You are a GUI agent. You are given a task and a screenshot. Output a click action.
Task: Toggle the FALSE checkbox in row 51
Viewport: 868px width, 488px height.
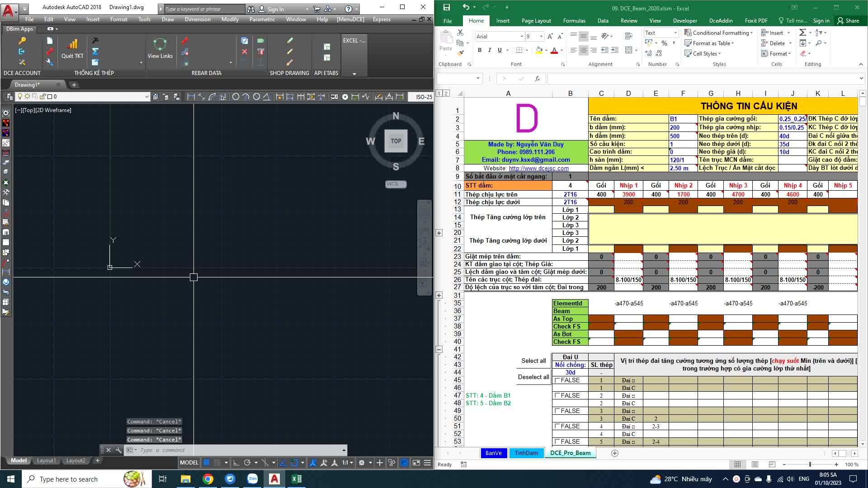coord(557,427)
